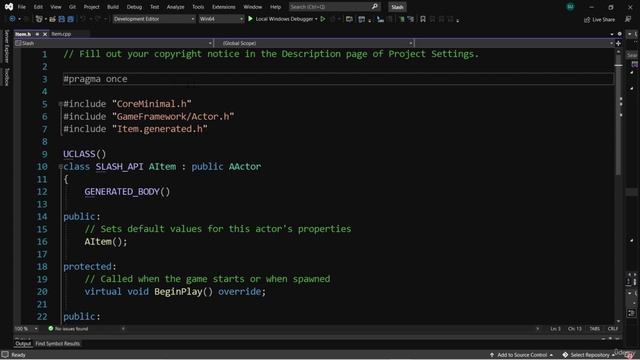Click the open file folder icon
This screenshot has height=360, width=640.
53,19
